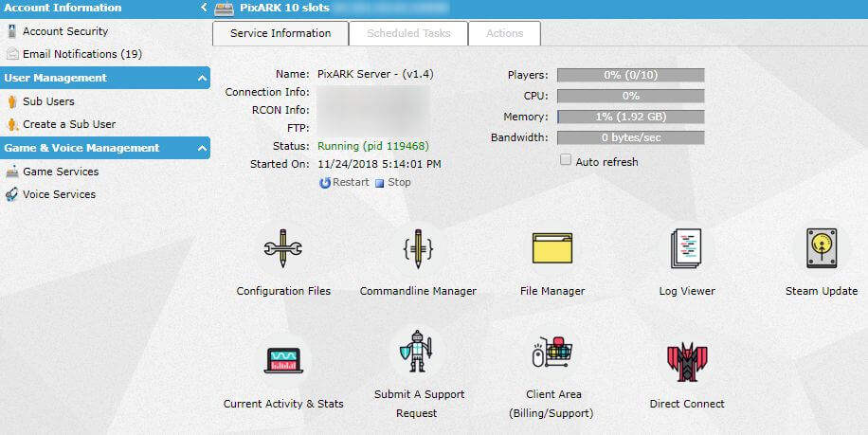This screenshot has width=868, height=435.
Task: Enable the Auto refresh checkbox
Action: click(x=566, y=161)
